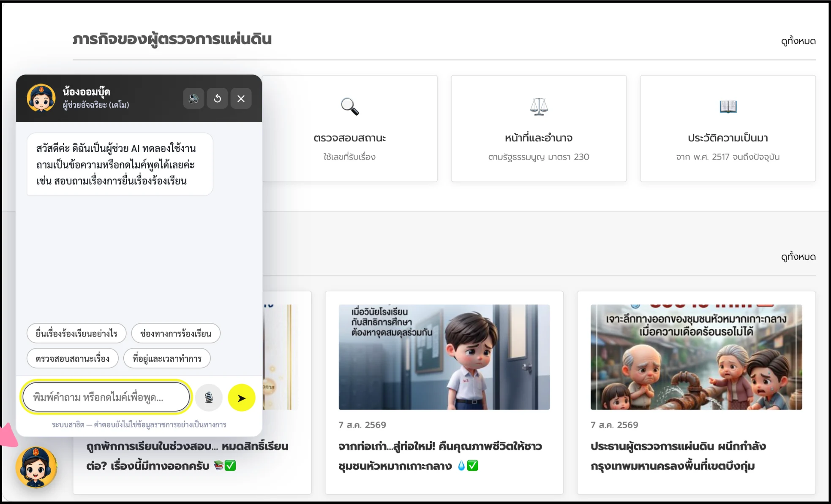Click ดูทั้งหมด beside ภารกิจของผู้ตรวจการแผ่นดิน heading
The height and width of the screenshot is (504, 831).
[798, 41]
